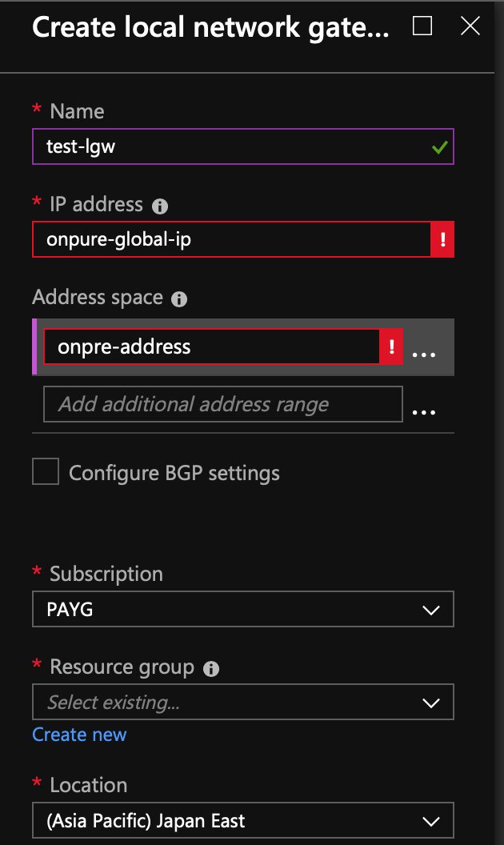The image size is (504, 845).
Task: Click the purple highlight bar beside onpre-address
Action: (x=34, y=347)
